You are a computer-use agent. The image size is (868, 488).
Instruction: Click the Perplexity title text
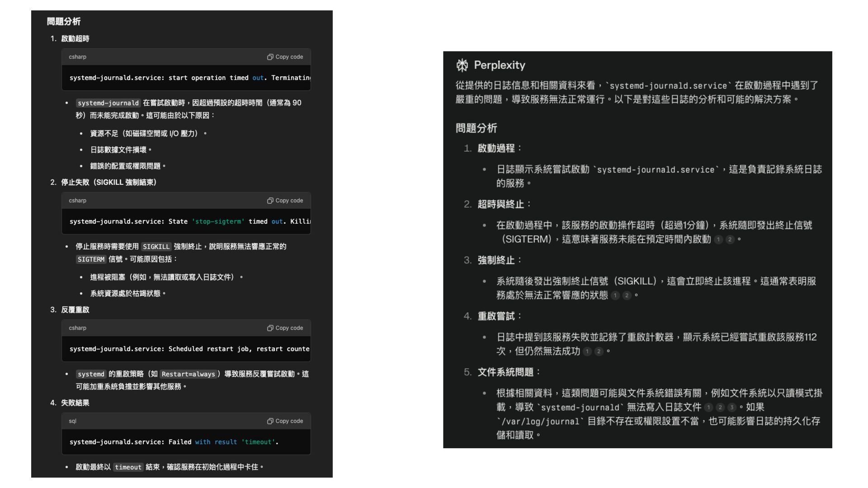pyautogui.click(x=500, y=65)
